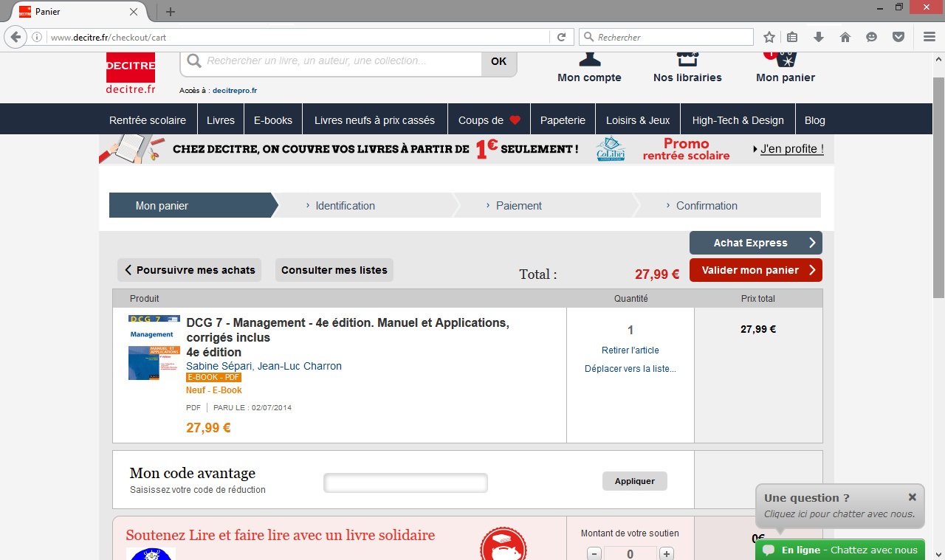Screen dimensions: 945x560
Task: Click the magnifier icon in the Decitre search
Action: 194,61
